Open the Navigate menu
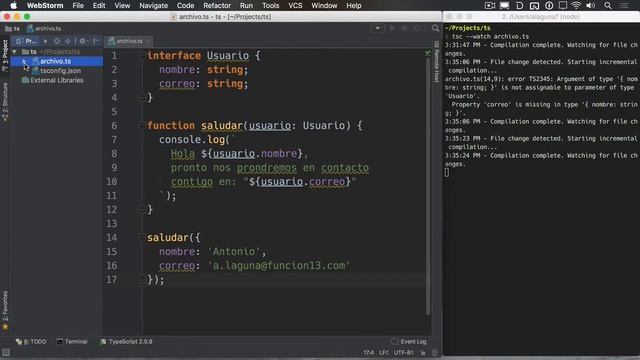The height and width of the screenshot is (360, 640). 153,6
